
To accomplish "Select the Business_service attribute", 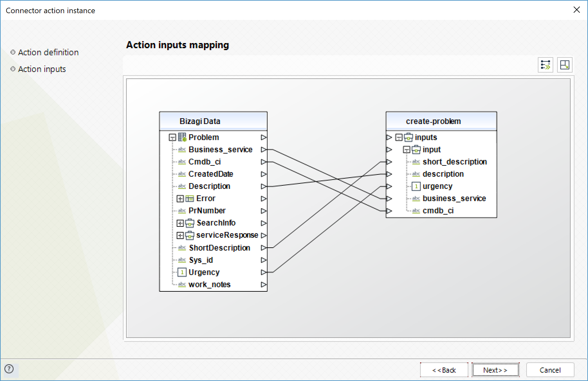I will coord(220,150).
